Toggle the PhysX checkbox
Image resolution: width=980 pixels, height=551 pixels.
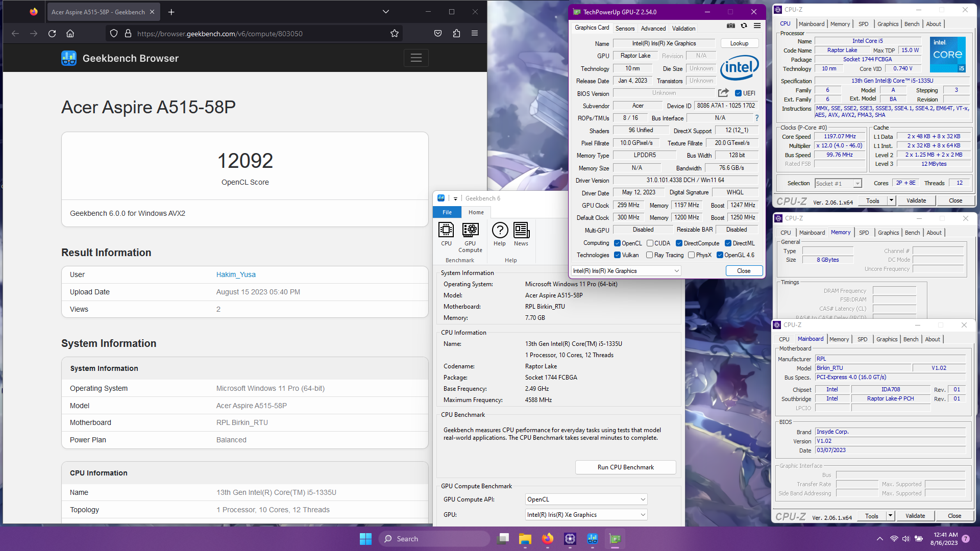[691, 255]
